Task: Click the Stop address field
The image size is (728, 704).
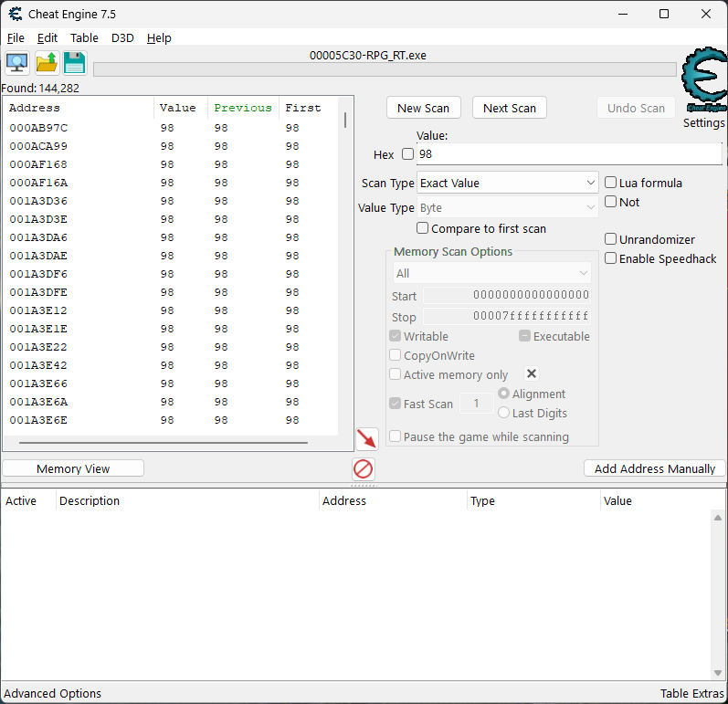Action: 507,316
